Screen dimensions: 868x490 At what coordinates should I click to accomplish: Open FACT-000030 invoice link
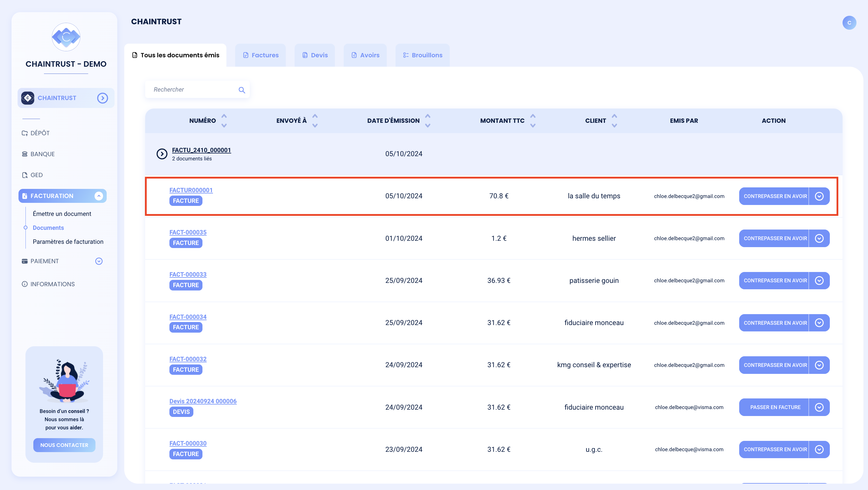click(188, 444)
